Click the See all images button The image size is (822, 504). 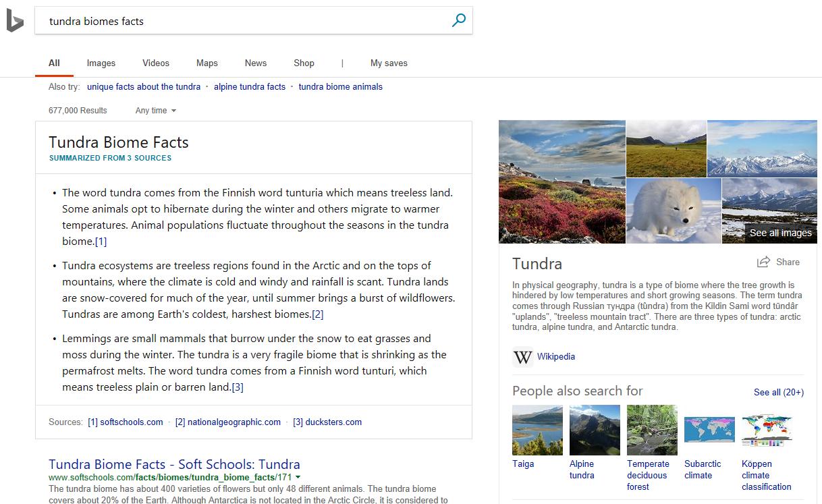pos(780,233)
